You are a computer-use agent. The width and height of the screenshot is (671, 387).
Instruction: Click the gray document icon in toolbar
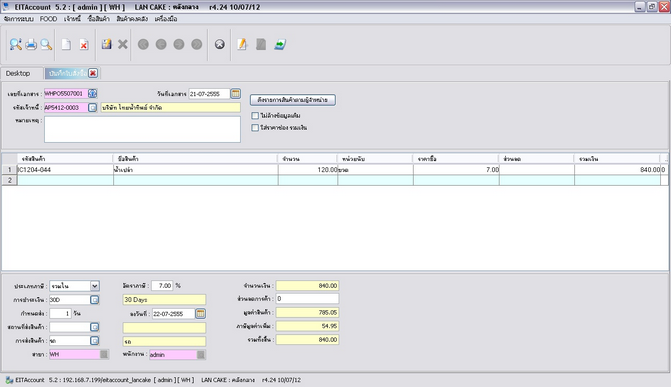click(x=261, y=44)
